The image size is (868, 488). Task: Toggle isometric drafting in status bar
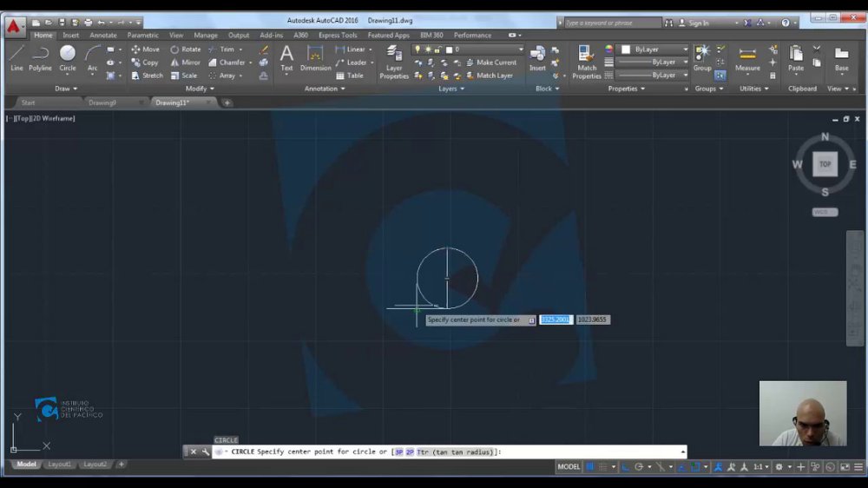click(x=660, y=467)
